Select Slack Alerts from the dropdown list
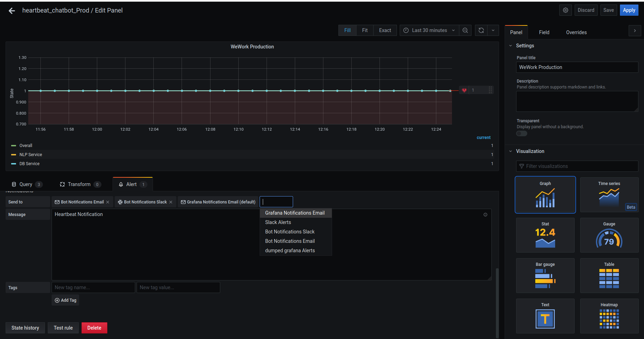The height and width of the screenshot is (339, 644). tap(278, 222)
